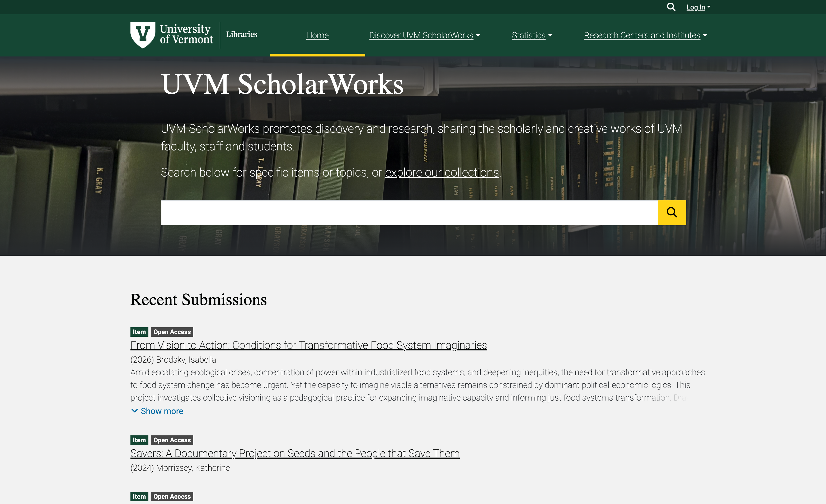Click Item badge above Savers title
This screenshot has width=826, height=504.
(x=139, y=440)
